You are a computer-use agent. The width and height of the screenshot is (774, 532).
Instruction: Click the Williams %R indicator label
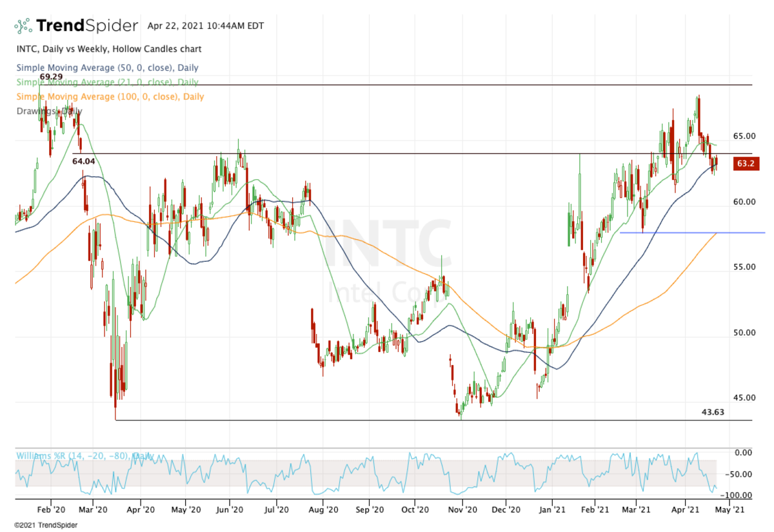pos(84,457)
